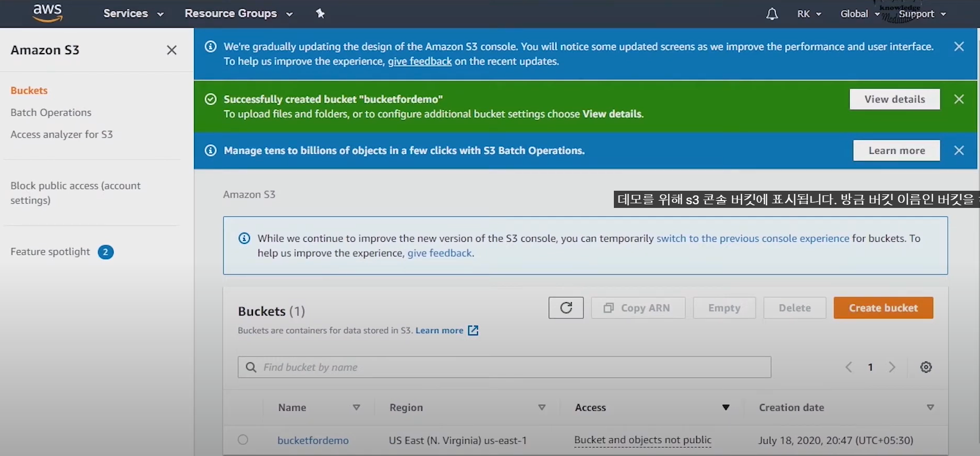Sort buckets by Name column arrow
Screen dimensions: 980x456
click(x=356, y=408)
